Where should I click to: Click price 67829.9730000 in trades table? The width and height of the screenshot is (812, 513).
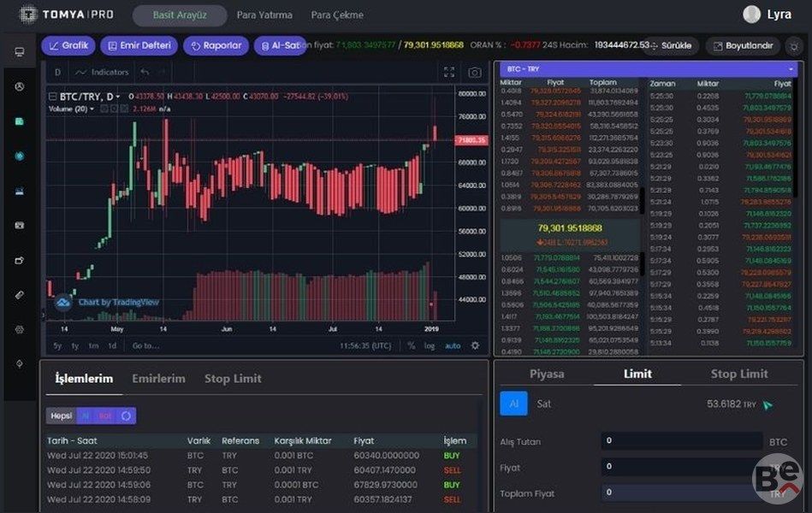(385, 485)
